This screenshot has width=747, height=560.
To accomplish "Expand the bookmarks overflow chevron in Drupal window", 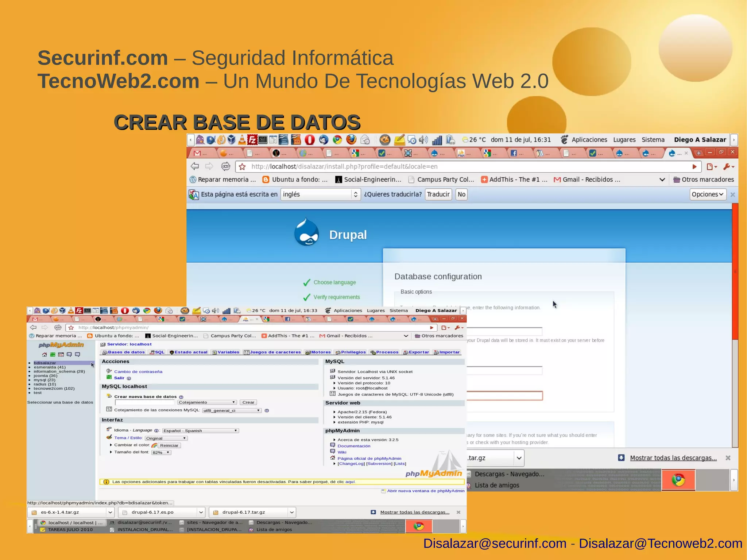I will (x=662, y=179).
